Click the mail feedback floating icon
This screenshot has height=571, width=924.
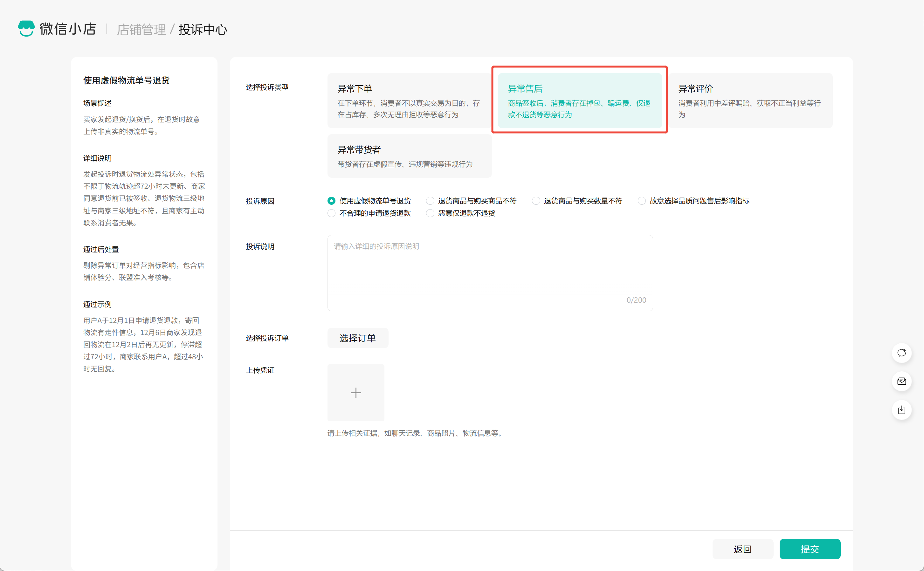point(901,381)
